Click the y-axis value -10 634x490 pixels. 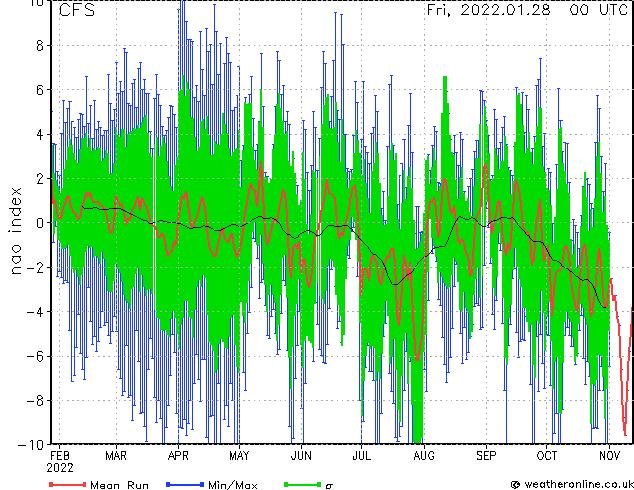(31, 445)
